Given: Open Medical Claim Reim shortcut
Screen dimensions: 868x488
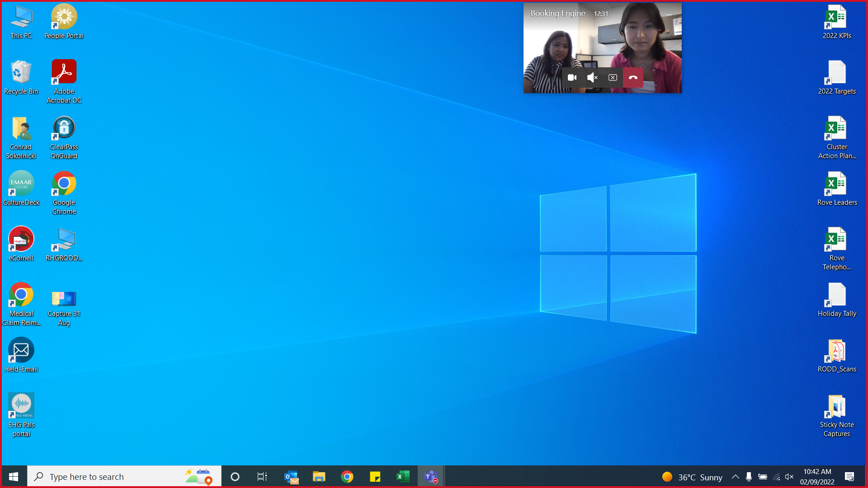Looking at the screenshot, I should [21, 304].
